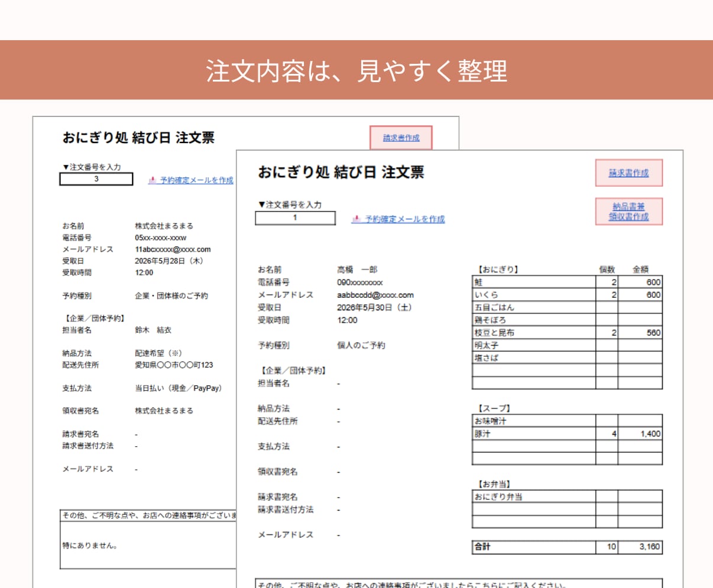The height and width of the screenshot is (588, 713).
Task: Click 【おにぎり】 section heading
Action: tap(497, 269)
